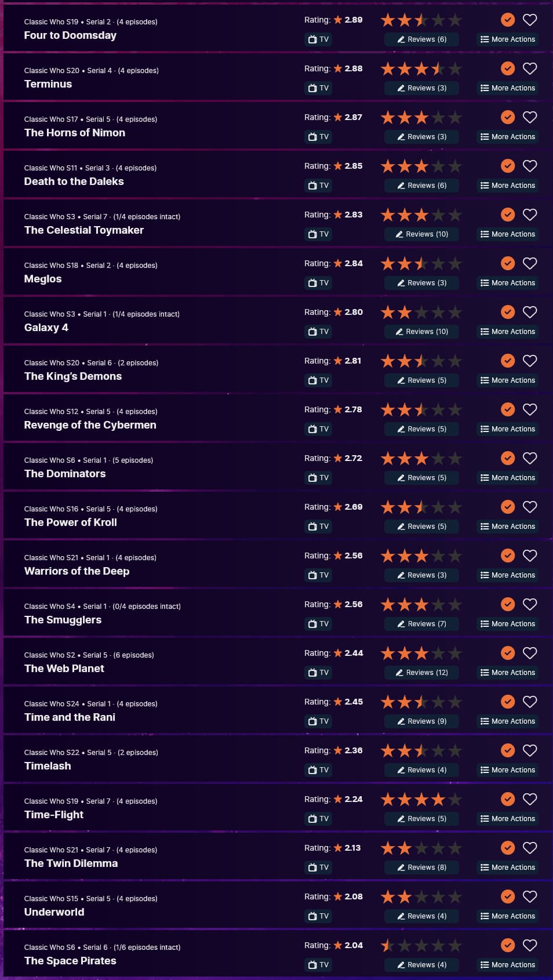The height and width of the screenshot is (980, 553).
Task: Rate Warriors of the Deep five stars
Action: point(455,556)
